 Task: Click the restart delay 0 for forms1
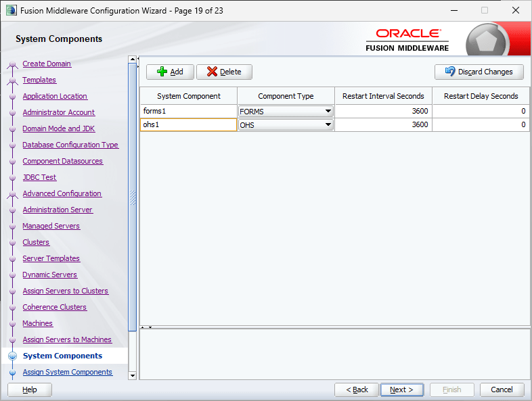tap(481, 111)
